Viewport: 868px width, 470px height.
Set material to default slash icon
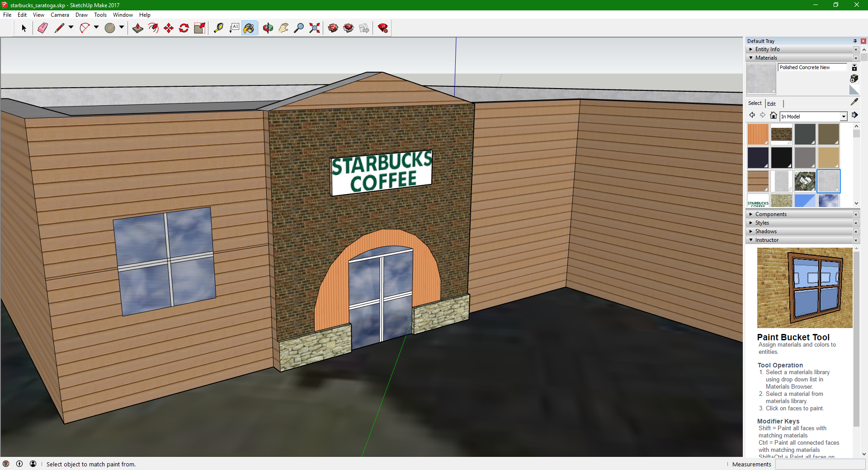pos(854,90)
